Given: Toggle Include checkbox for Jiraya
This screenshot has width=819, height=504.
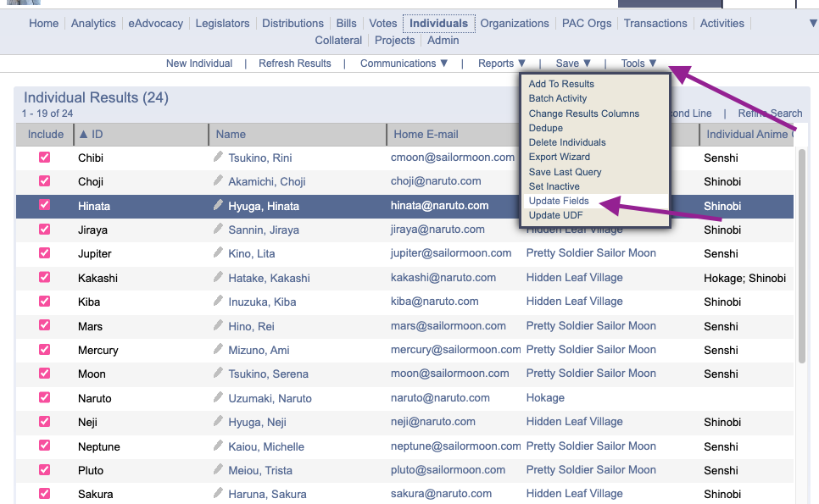Looking at the screenshot, I should tap(44, 229).
